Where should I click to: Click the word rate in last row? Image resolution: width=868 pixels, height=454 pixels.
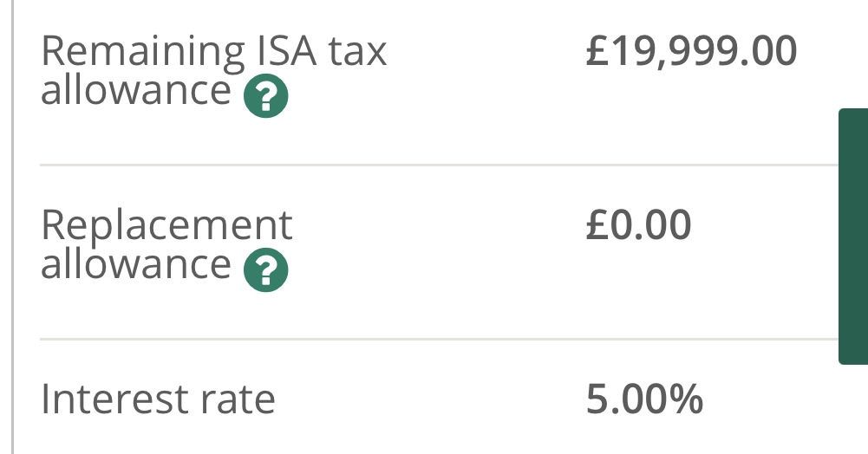[x=238, y=400]
